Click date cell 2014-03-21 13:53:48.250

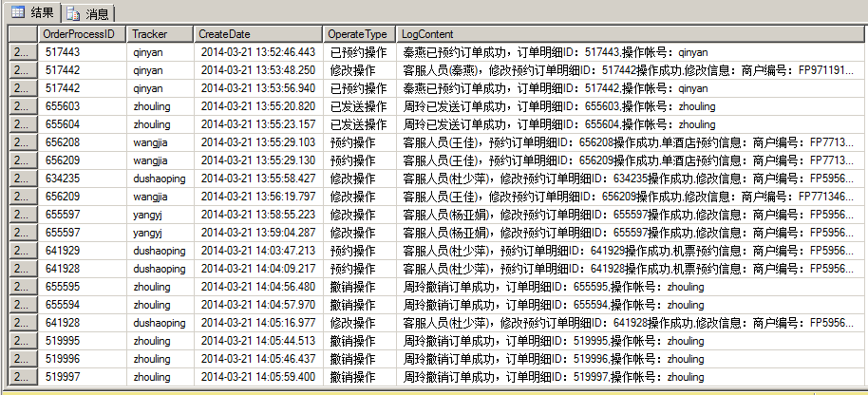258,70
